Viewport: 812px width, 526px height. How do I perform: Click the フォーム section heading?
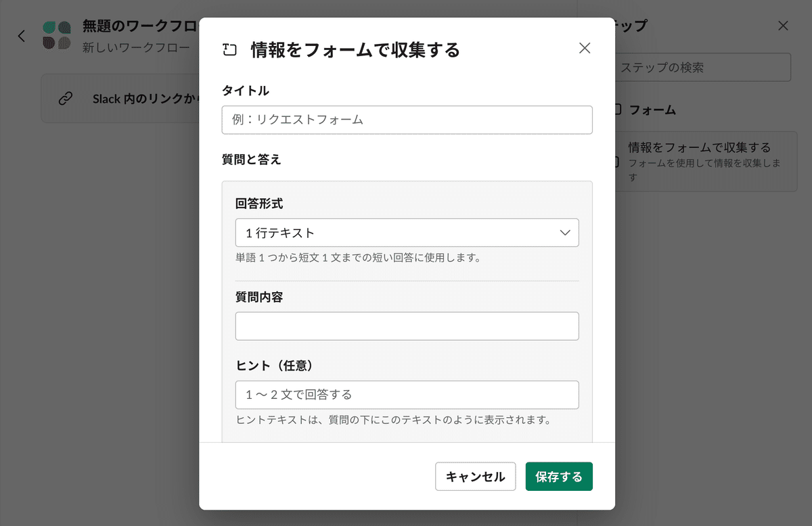(x=652, y=110)
